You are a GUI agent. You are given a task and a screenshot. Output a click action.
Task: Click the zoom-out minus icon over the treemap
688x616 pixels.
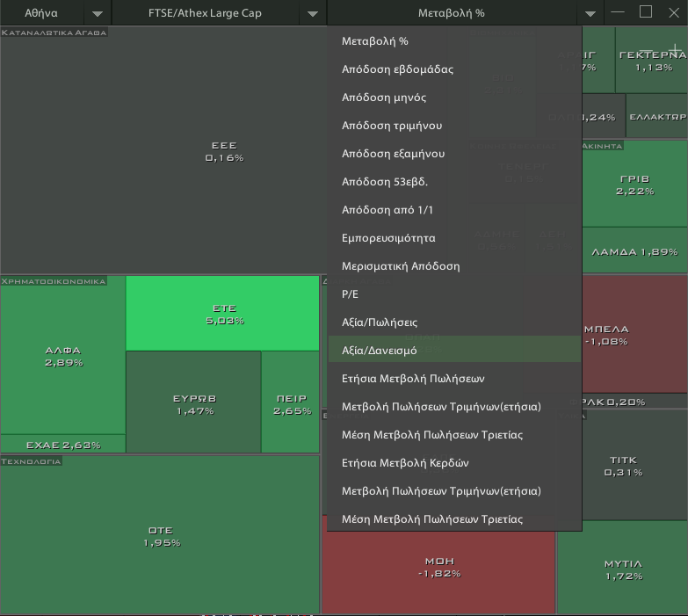point(647,49)
